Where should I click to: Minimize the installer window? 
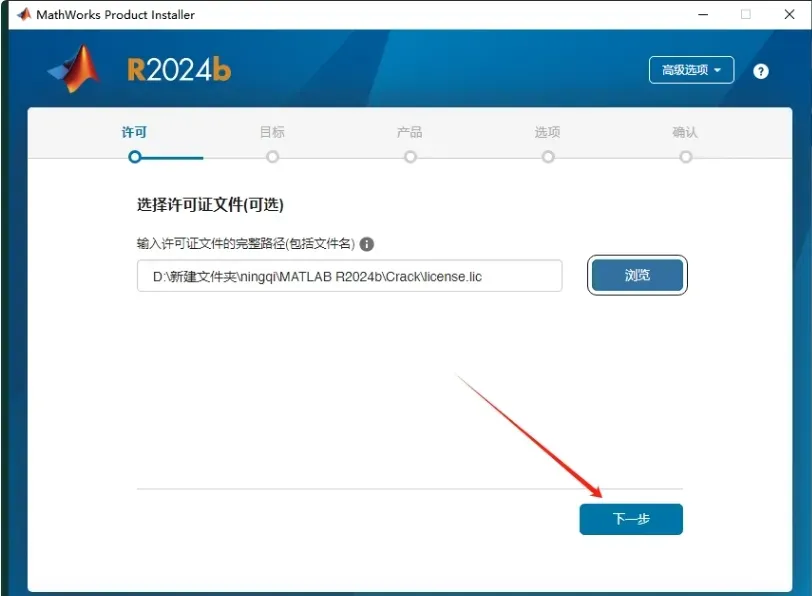(x=703, y=14)
